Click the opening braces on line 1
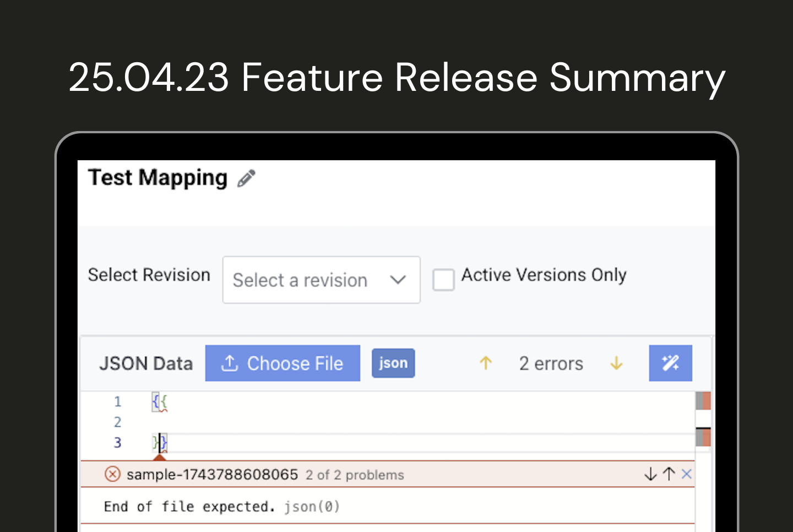This screenshot has height=532, width=793. [160, 402]
